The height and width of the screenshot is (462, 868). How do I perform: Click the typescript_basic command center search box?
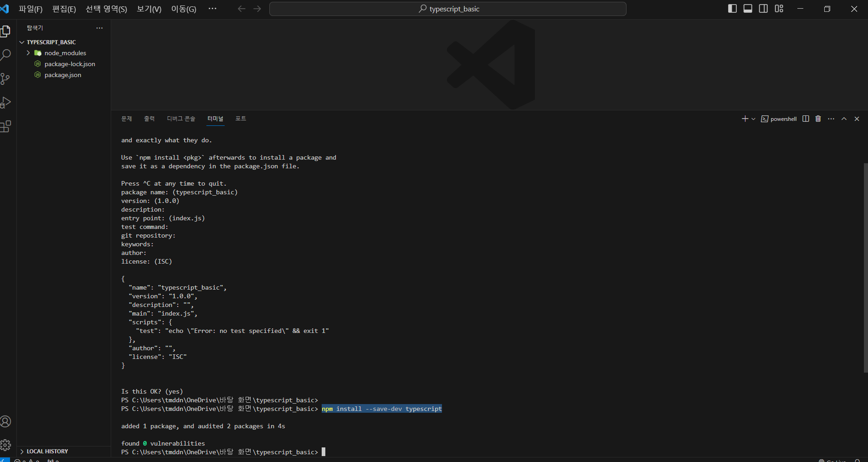click(447, 9)
